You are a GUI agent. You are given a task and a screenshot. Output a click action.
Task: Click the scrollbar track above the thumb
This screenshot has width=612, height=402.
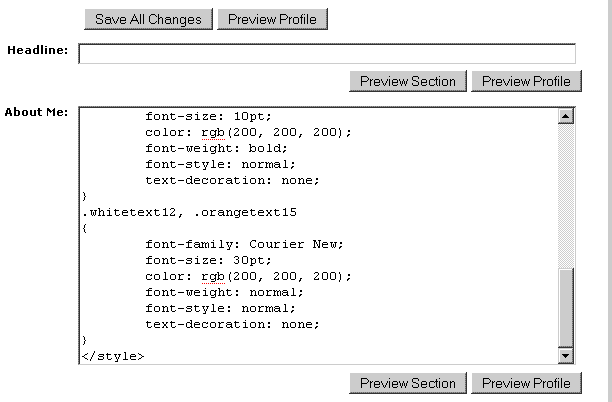point(566,190)
